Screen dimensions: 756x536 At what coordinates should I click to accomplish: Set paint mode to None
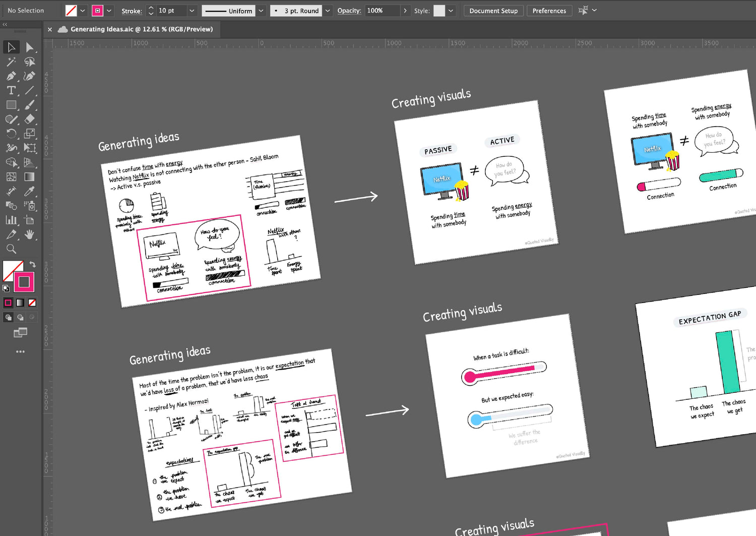coord(32,303)
